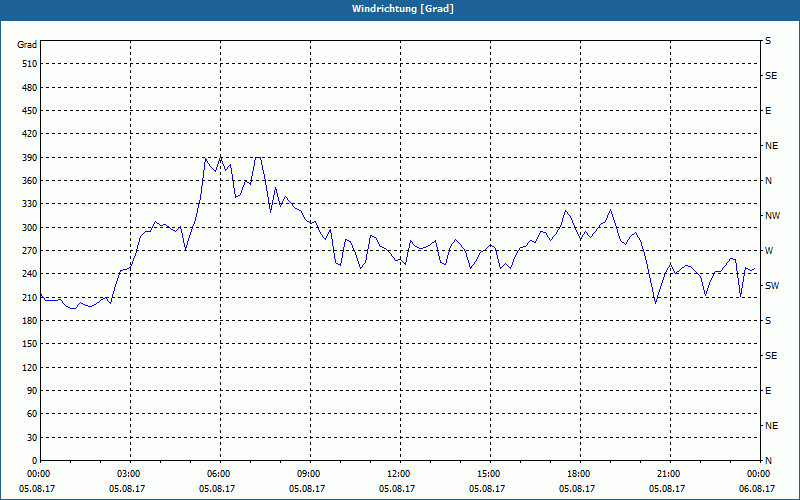Screen dimensions: 800x500
Task: Click the 450 degree axis label
Action: tap(30, 111)
